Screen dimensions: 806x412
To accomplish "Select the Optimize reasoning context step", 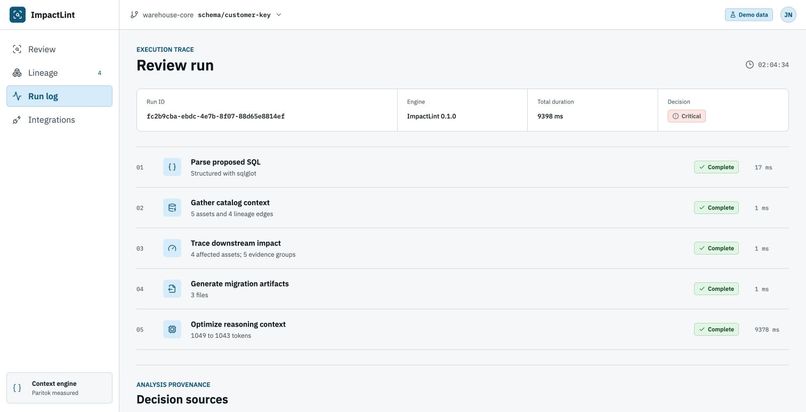I will click(462, 329).
